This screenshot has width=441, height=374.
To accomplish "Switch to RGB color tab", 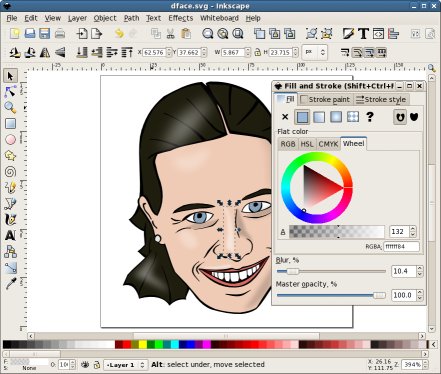I will click(288, 144).
